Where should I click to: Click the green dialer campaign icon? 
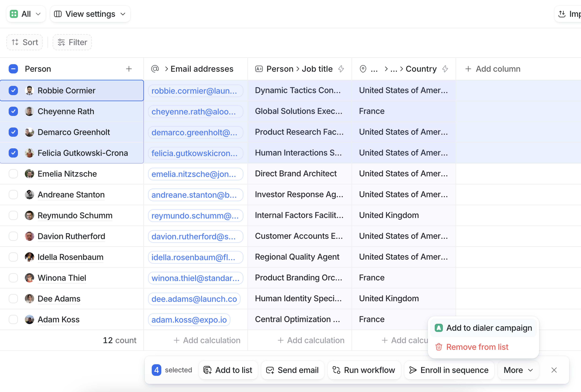[439, 328]
